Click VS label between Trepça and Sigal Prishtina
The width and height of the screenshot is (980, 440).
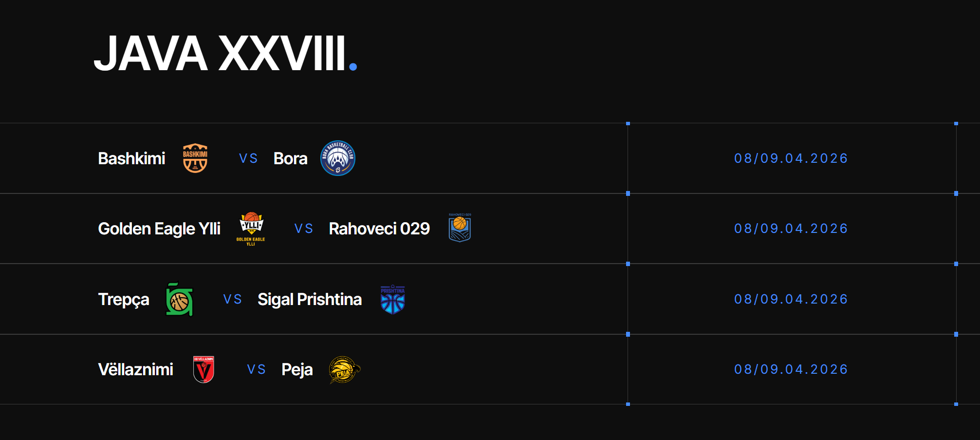(x=233, y=300)
